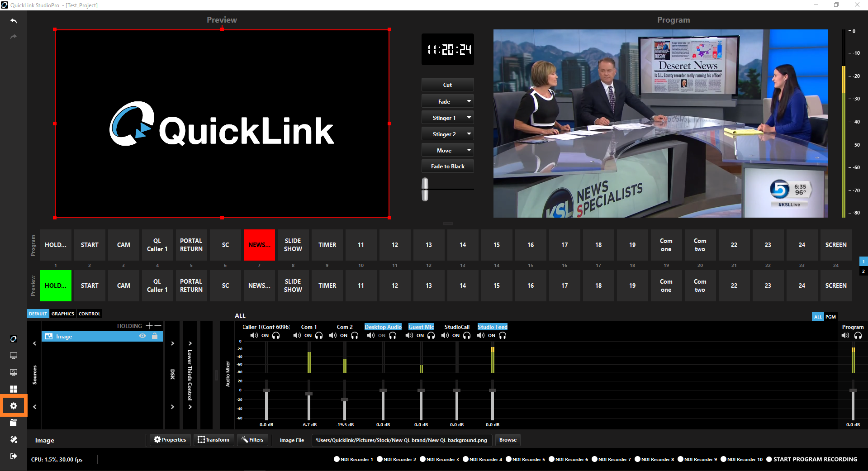Screen dimensions: 868x471
Task: Hide the Image source via eye icon
Action: [142, 336]
